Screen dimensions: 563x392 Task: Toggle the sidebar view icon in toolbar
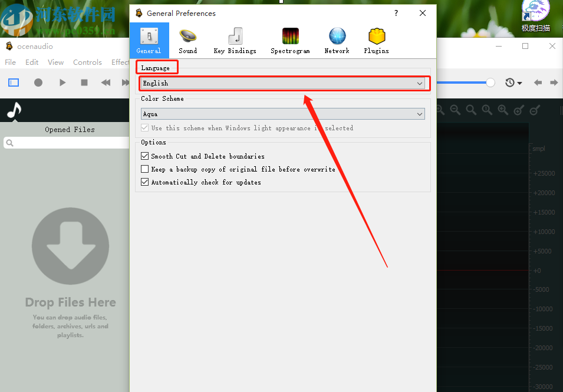[x=14, y=83]
